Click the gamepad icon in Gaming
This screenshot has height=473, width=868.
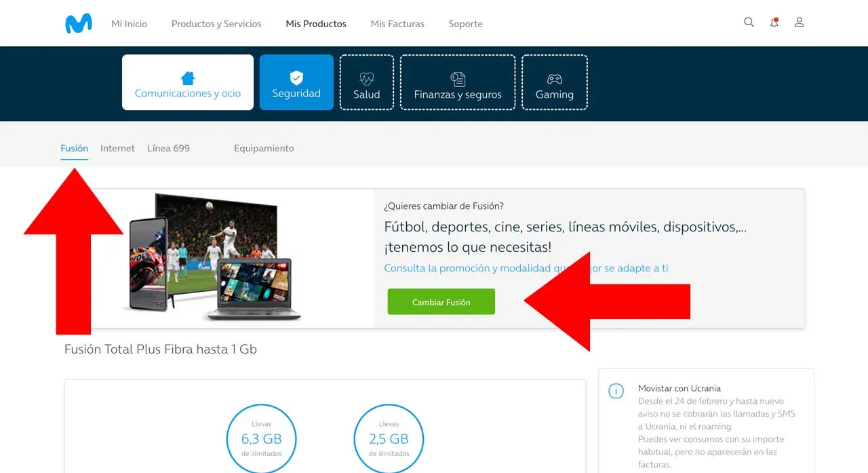[x=555, y=79]
